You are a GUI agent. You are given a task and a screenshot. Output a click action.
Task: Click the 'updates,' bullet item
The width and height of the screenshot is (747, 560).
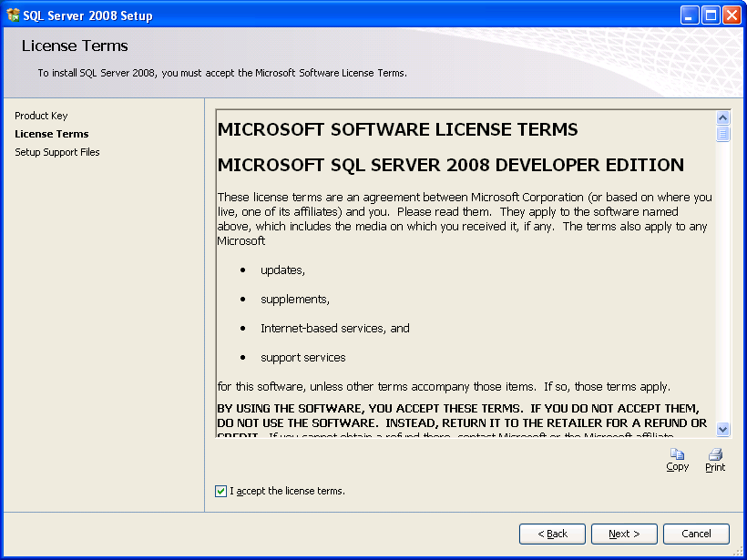point(282,270)
